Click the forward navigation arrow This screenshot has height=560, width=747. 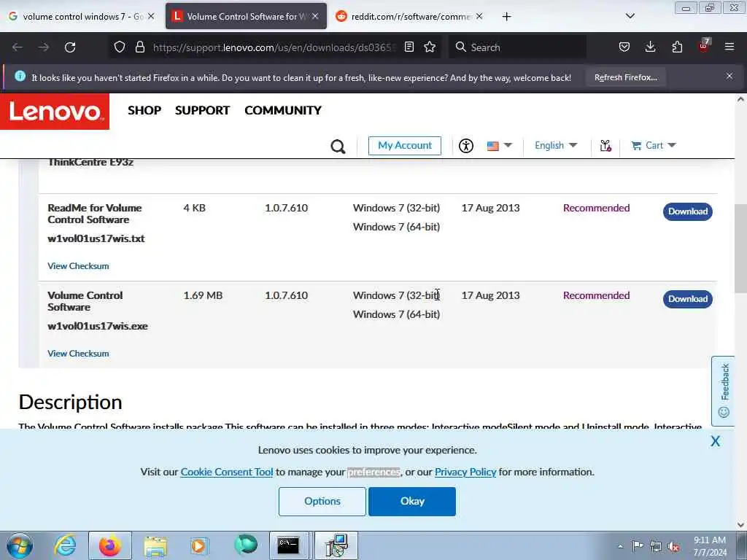point(44,47)
